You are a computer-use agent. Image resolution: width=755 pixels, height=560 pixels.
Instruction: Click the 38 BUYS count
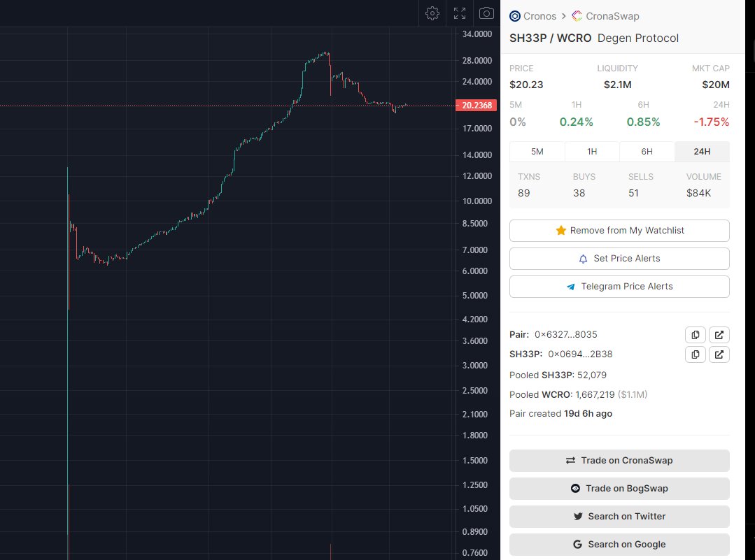pos(579,193)
